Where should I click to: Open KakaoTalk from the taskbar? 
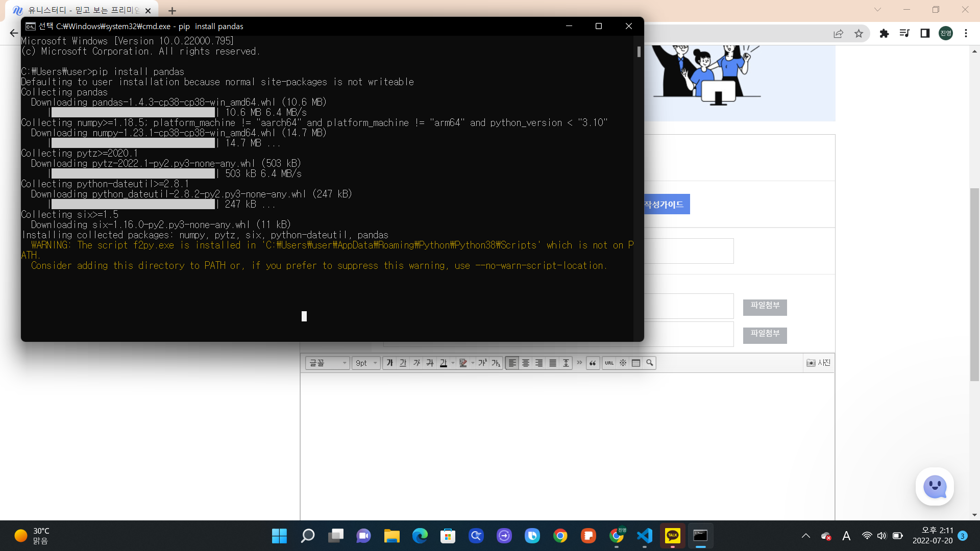672,536
